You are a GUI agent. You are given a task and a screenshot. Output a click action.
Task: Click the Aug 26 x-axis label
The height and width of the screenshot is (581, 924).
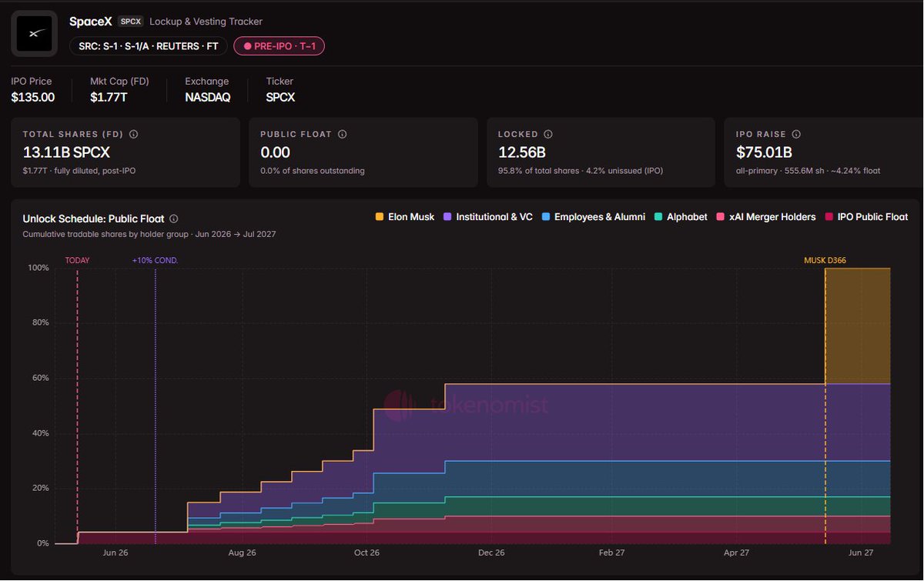click(x=242, y=553)
